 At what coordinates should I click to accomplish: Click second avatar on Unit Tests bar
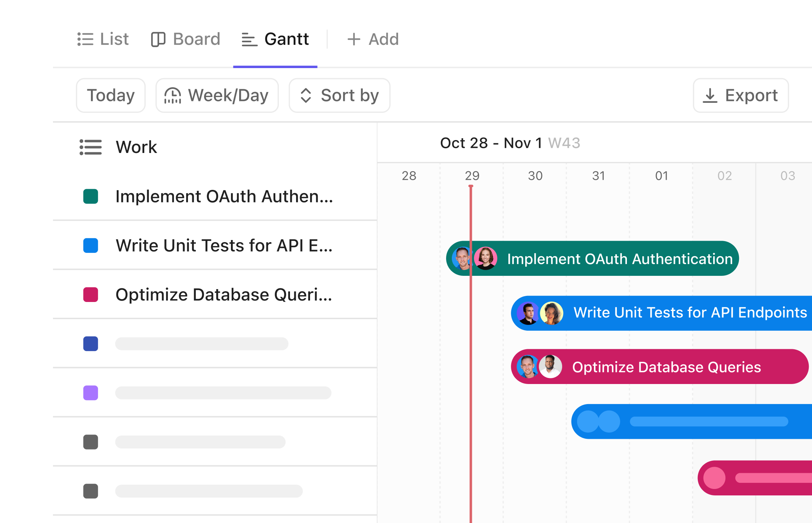click(x=552, y=313)
